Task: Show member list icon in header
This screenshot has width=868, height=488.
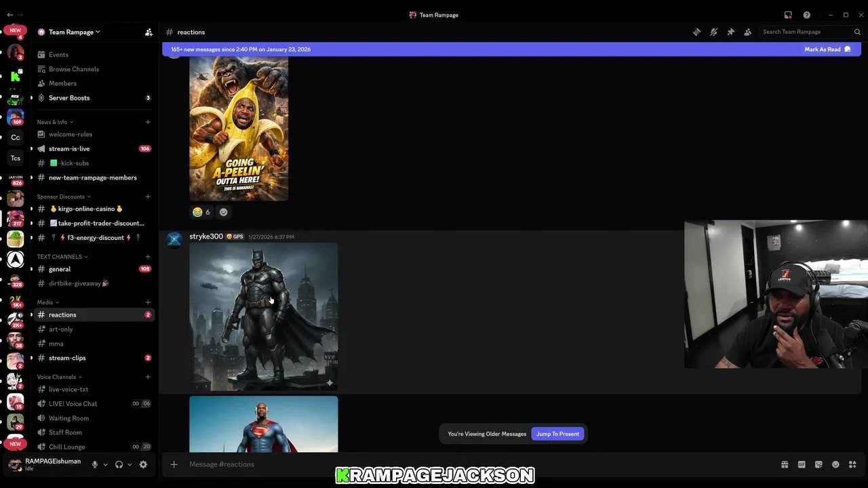Action: [x=747, y=32]
